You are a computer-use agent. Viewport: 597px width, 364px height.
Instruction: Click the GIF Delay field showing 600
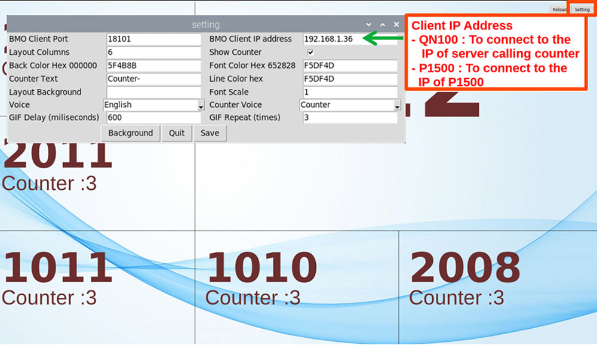154,118
